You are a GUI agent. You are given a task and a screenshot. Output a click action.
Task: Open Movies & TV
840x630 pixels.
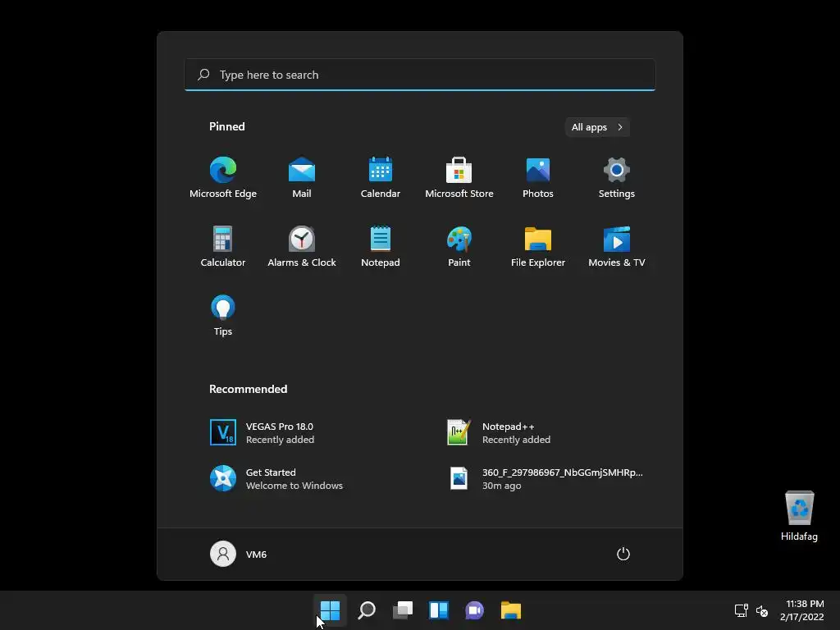(x=617, y=246)
